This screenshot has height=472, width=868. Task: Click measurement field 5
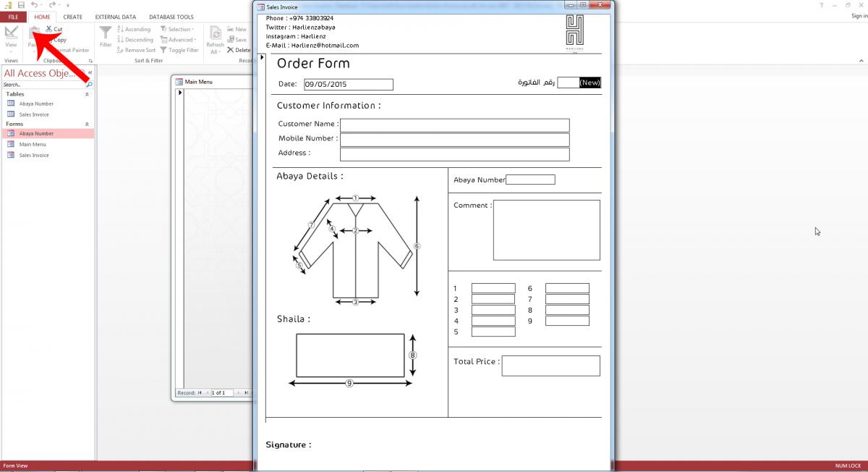(493, 332)
